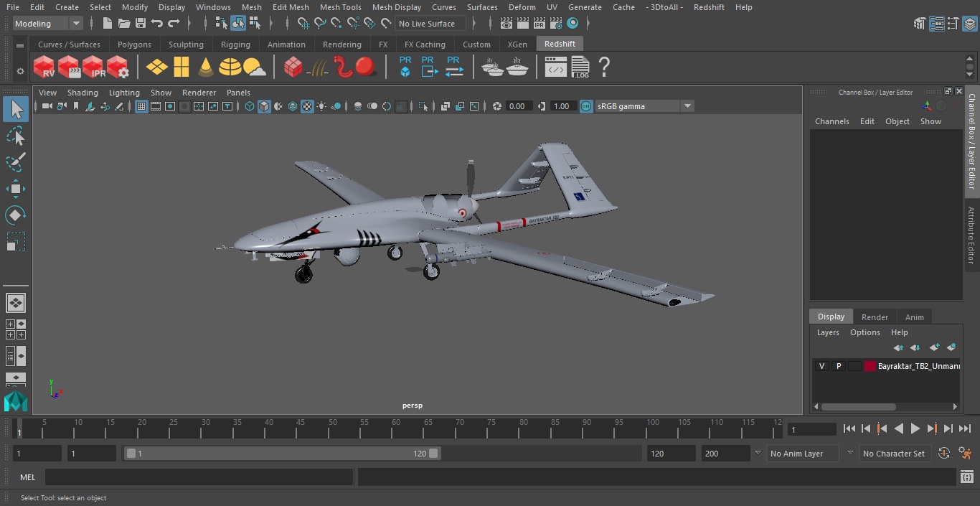
Task: Switch to the Anim layer tab
Action: point(914,317)
